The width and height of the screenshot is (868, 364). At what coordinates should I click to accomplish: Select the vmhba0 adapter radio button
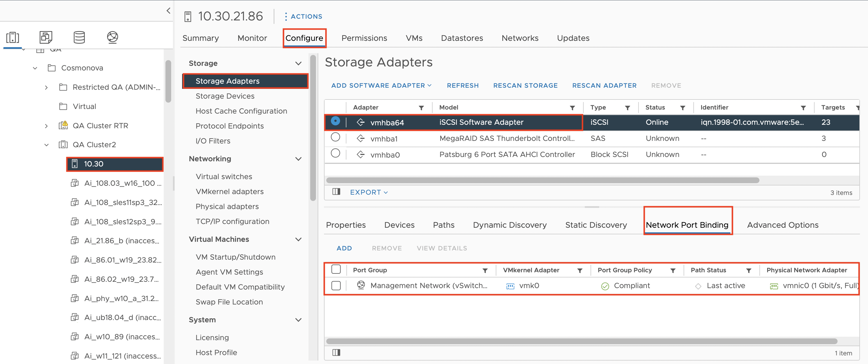[x=335, y=154]
